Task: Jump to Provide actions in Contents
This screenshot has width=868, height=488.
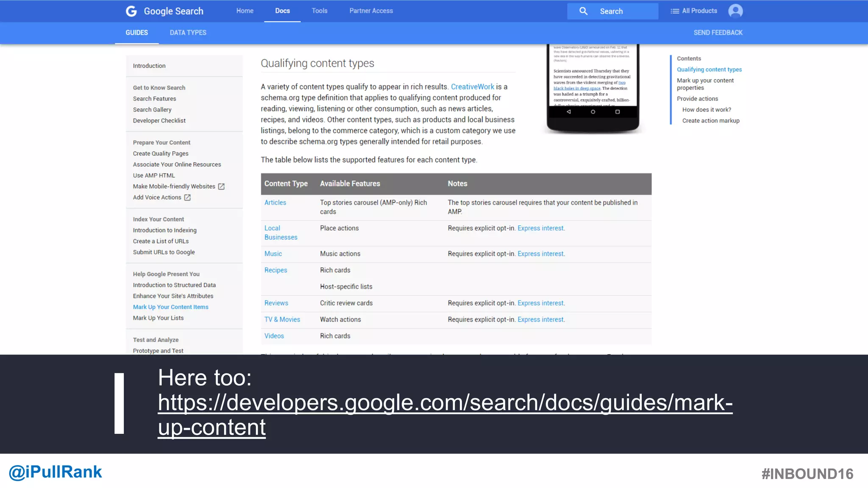Action: [x=697, y=99]
